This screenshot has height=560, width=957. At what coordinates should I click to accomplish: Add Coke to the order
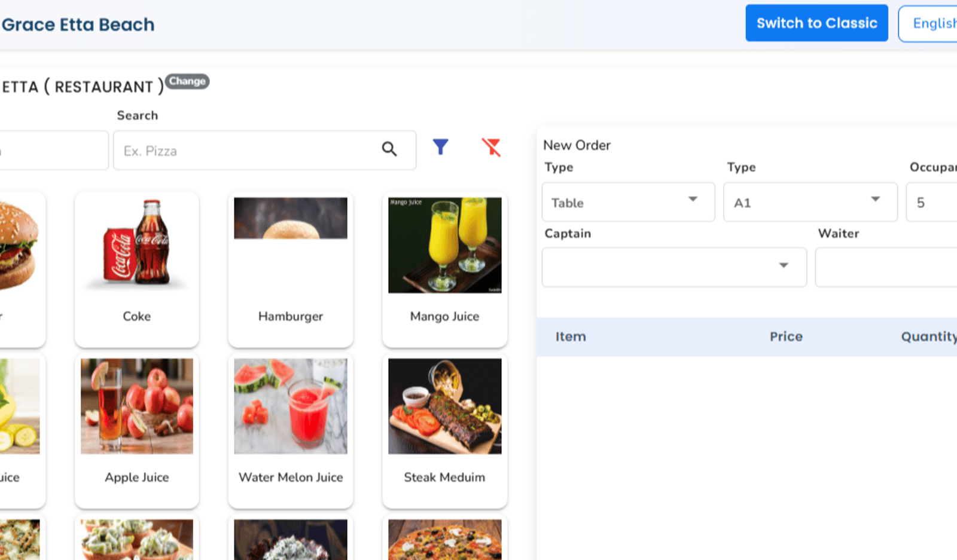[137, 270]
